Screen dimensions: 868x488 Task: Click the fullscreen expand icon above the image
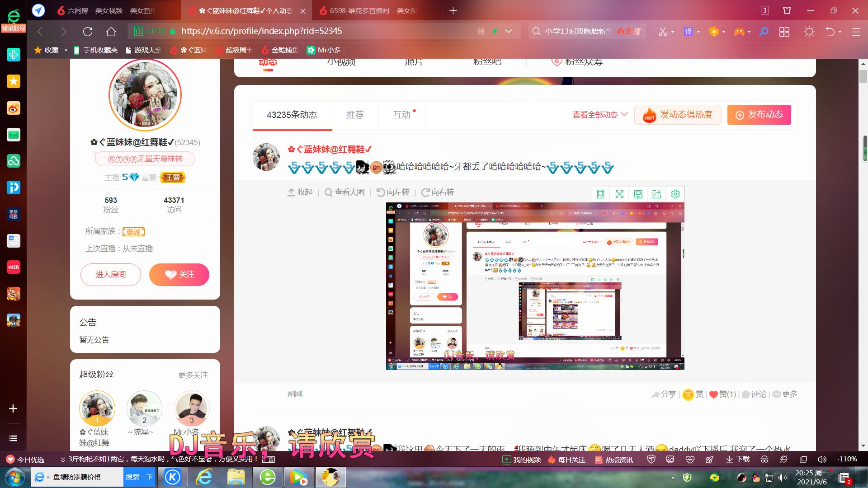click(619, 194)
